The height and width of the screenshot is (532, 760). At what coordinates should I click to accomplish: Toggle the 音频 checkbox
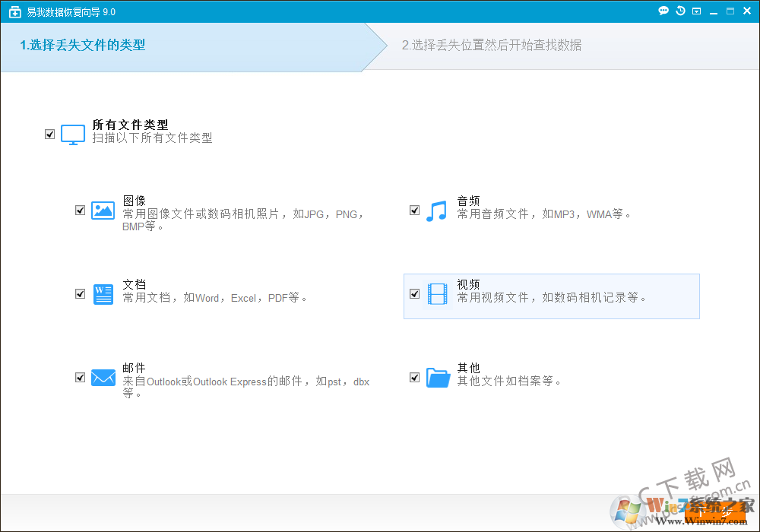[415, 211]
